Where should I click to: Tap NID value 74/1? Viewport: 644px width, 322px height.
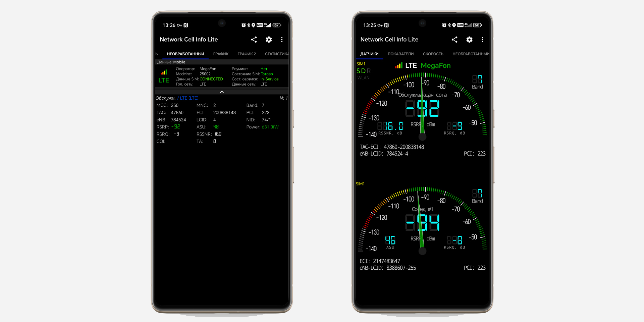[x=266, y=120]
